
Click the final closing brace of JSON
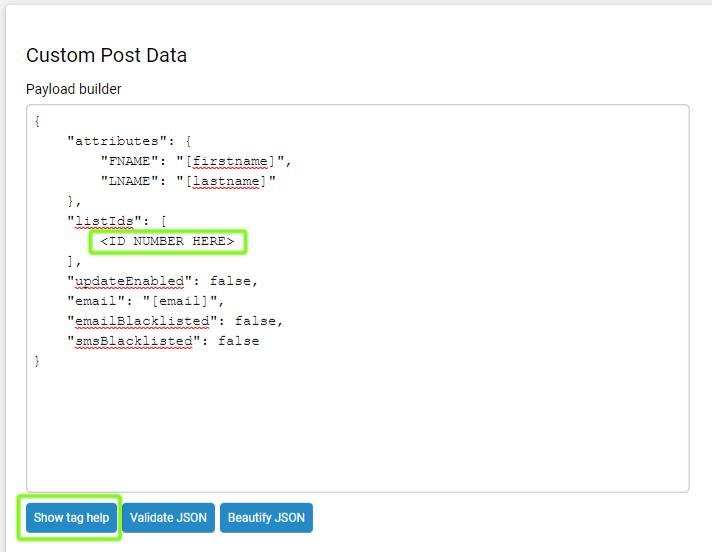click(37, 361)
